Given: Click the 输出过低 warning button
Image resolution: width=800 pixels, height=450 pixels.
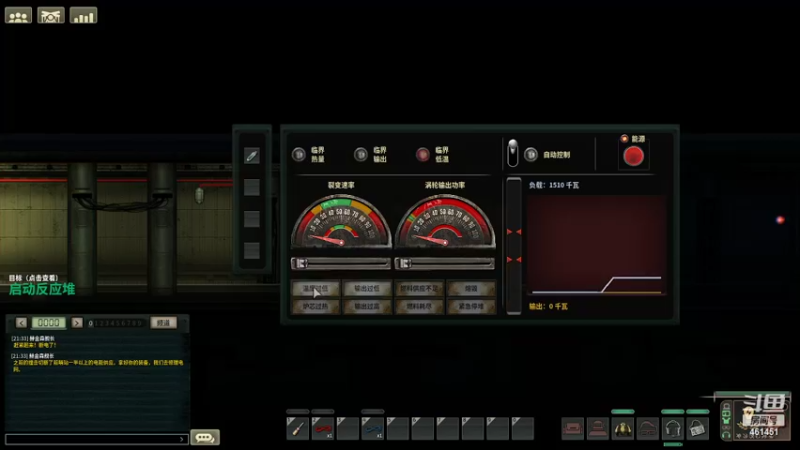Looking at the screenshot, I should (x=367, y=289).
